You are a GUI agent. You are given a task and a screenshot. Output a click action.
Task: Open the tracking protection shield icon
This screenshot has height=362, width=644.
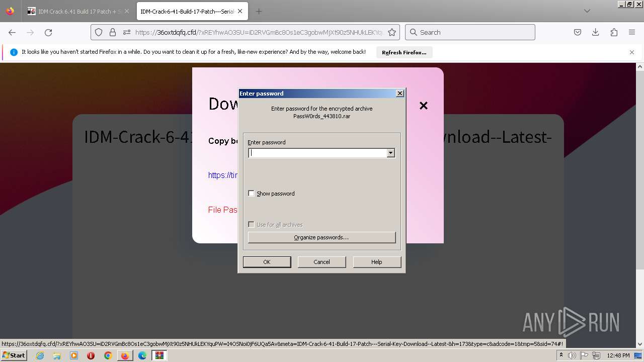[99, 32]
